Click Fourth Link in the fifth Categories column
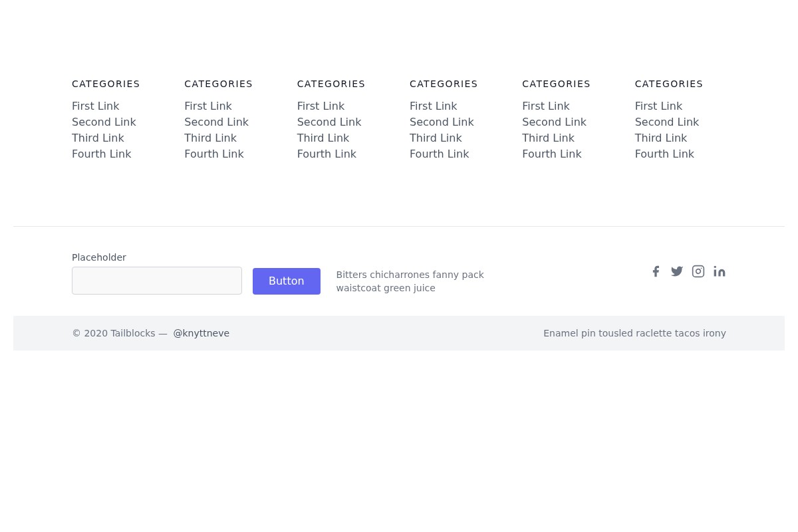The width and height of the screenshot is (798, 532). 551,154
